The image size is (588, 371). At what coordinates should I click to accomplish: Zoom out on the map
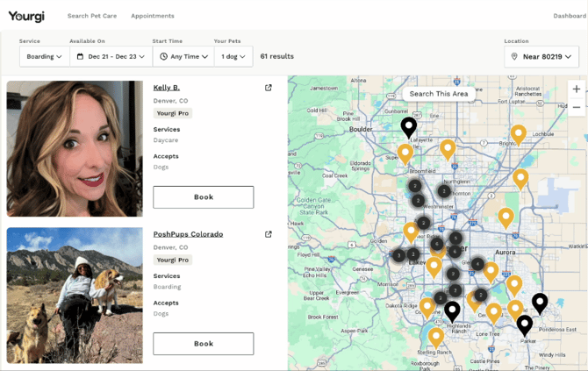576,107
